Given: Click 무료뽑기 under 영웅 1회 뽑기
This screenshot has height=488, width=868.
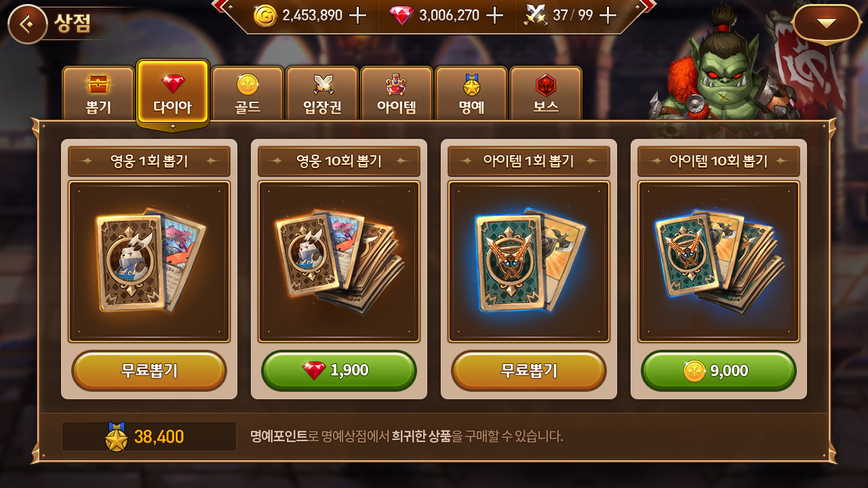Looking at the screenshot, I should [149, 371].
